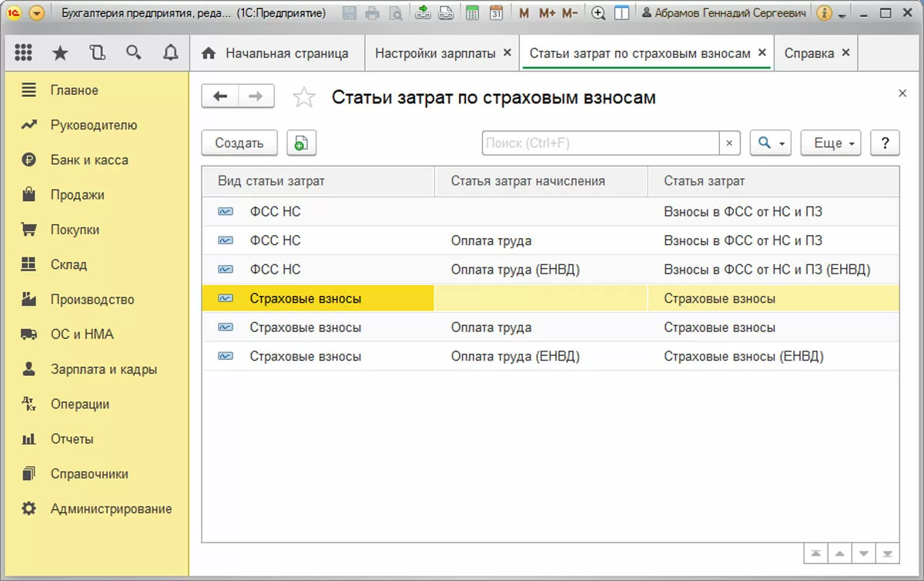
Task: Add this list to favorites star
Action: click(x=304, y=97)
